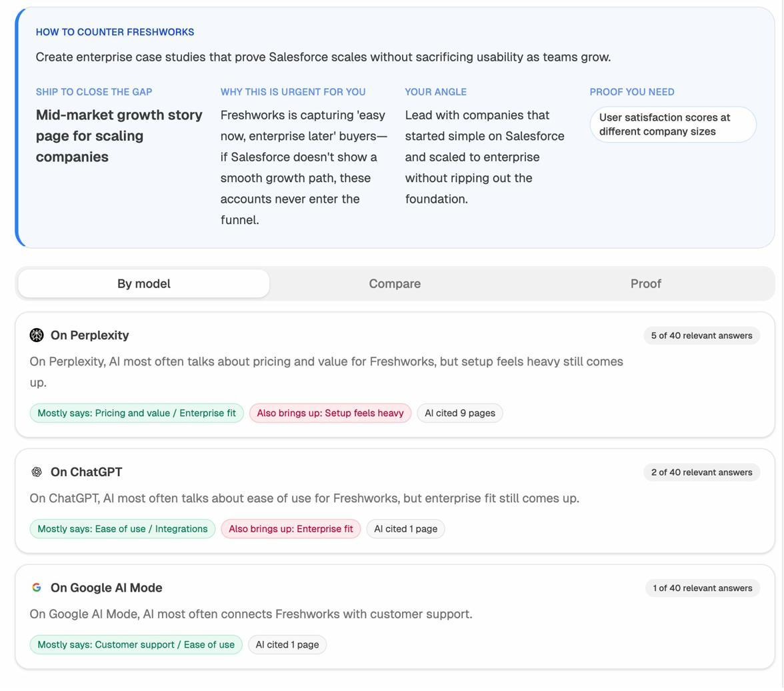The width and height of the screenshot is (784, 691).
Task: Open the 'Mid-market growth story page' headline
Action: pos(119,135)
